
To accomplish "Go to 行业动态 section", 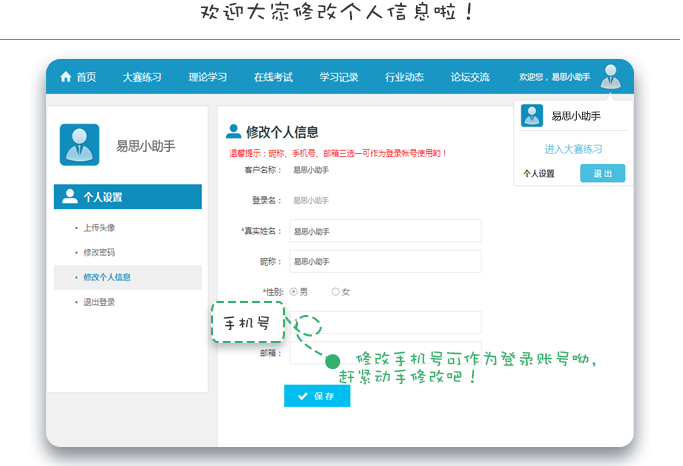I will pyautogui.click(x=404, y=77).
